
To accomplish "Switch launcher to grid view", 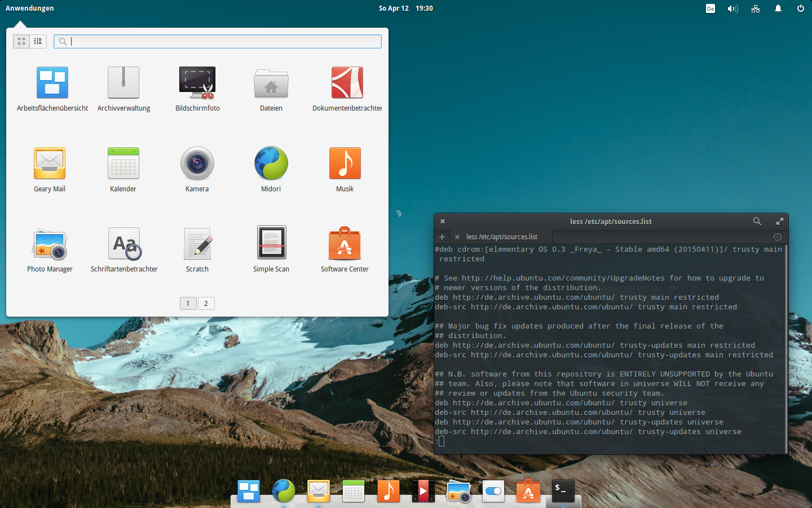I will [x=21, y=41].
